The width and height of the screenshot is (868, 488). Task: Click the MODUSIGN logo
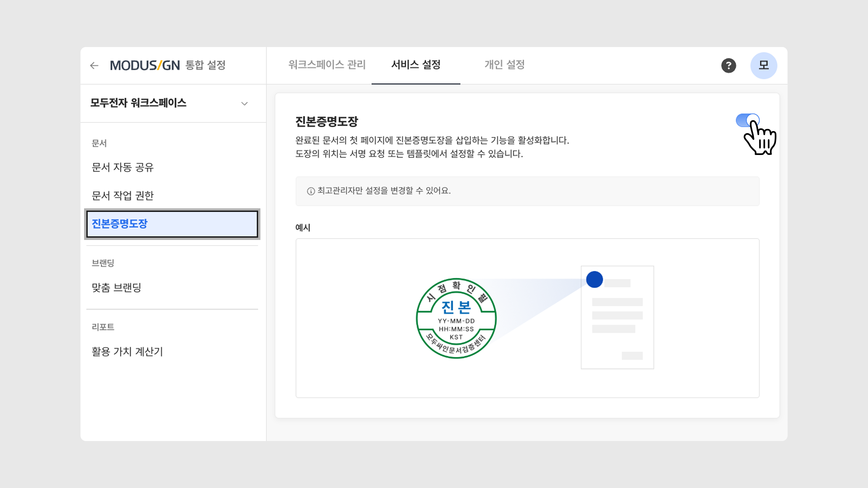tap(145, 65)
